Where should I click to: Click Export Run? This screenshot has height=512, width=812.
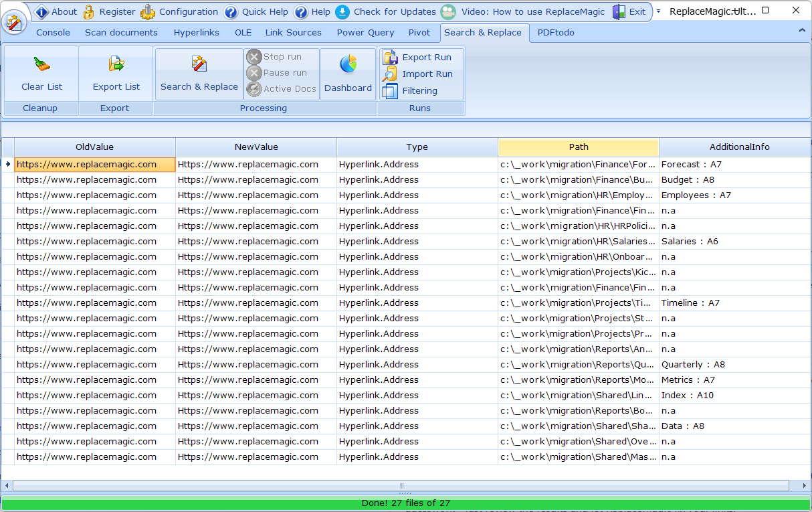pos(418,58)
